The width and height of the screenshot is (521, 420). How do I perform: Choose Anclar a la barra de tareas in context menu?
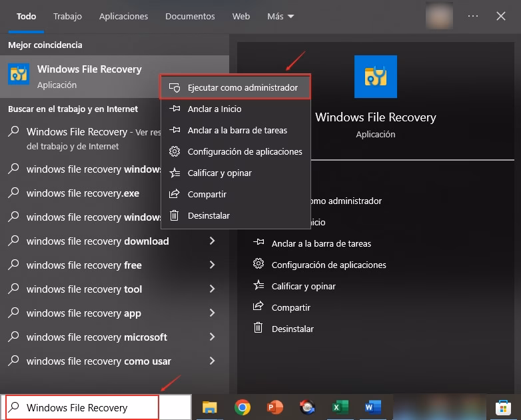coord(236,130)
